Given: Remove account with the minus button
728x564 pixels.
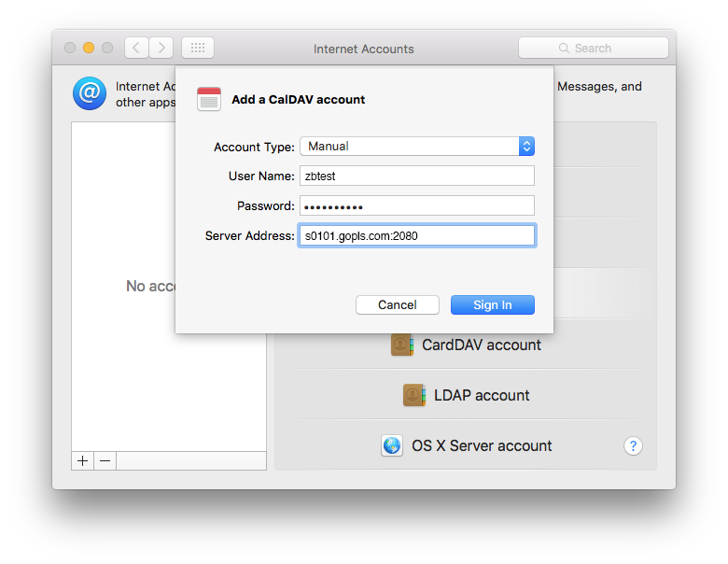Looking at the screenshot, I should point(105,460).
